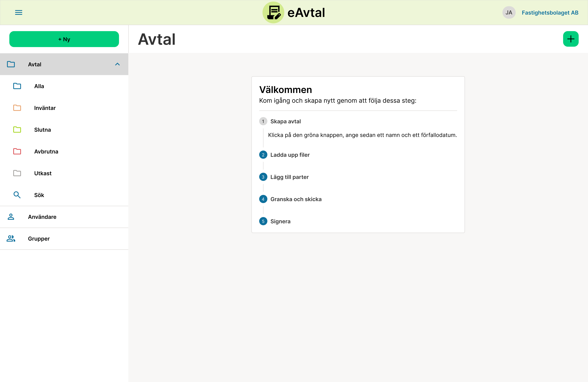The image size is (588, 382).
Task: Open the Fastighetsbolaget AB account link
Action: [550, 13]
